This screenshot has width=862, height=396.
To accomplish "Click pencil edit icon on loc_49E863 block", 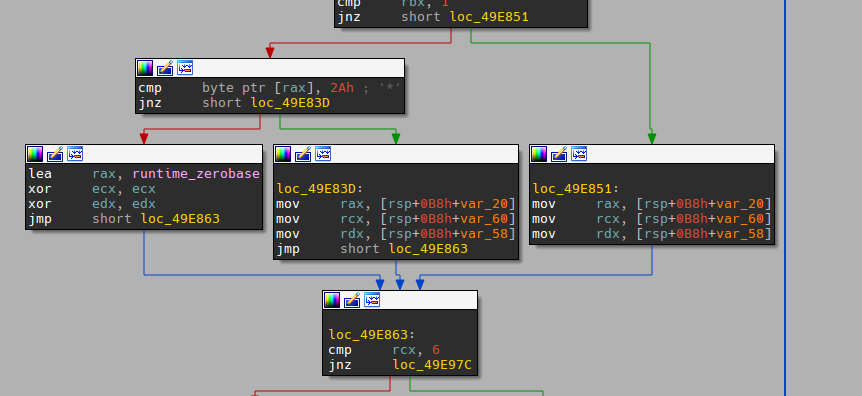I will coord(352,300).
